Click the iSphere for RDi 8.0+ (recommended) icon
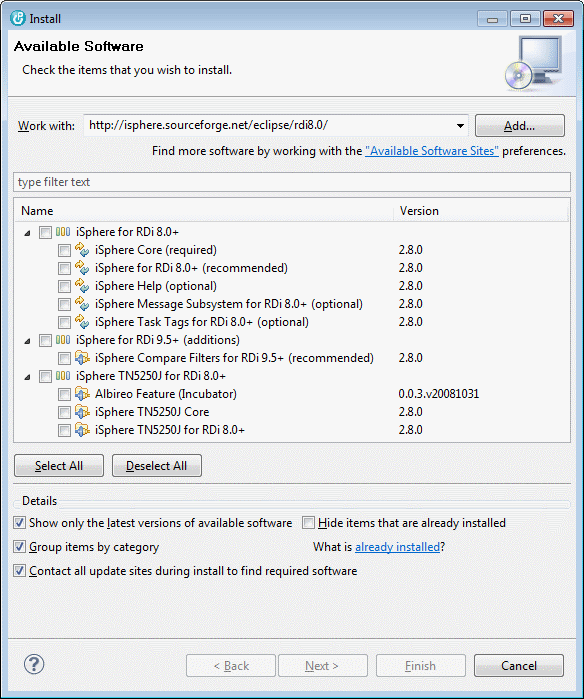584x699 pixels. pyautogui.click(x=82, y=268)
